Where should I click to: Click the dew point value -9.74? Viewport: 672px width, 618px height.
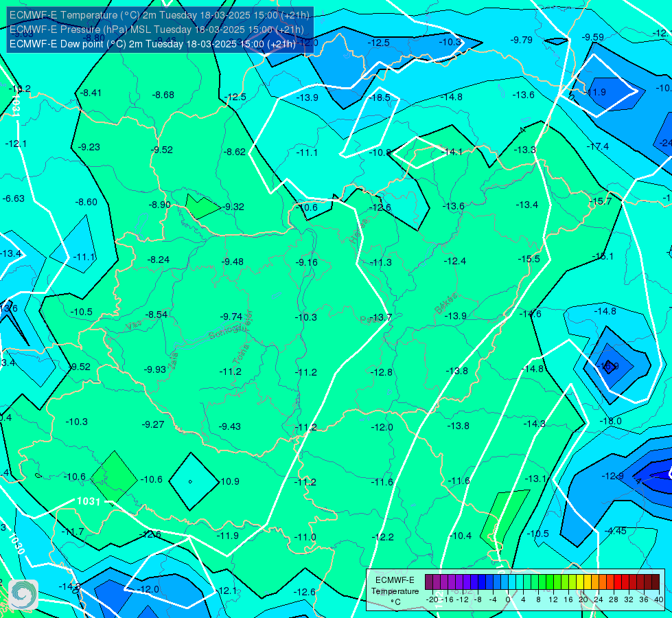tap(231, 317)
